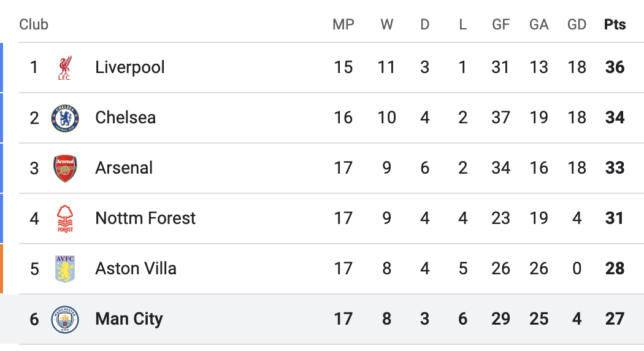Open the Chelsea team link

125,118
